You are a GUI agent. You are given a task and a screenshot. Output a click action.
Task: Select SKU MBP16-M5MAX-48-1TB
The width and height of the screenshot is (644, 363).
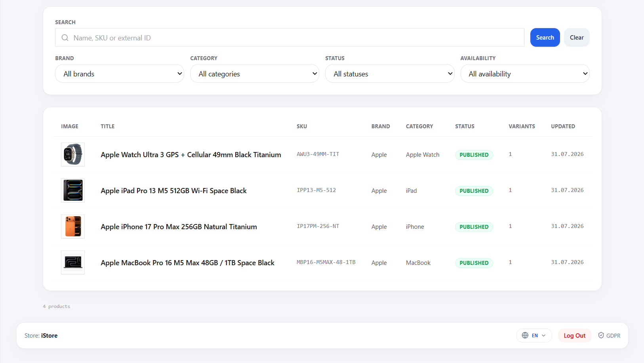(x=326, y=262)
